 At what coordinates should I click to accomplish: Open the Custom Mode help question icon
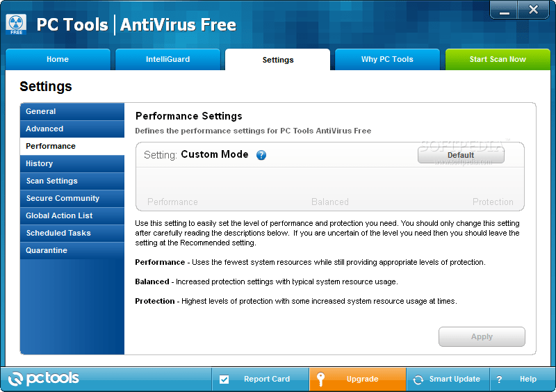(261, 155)
